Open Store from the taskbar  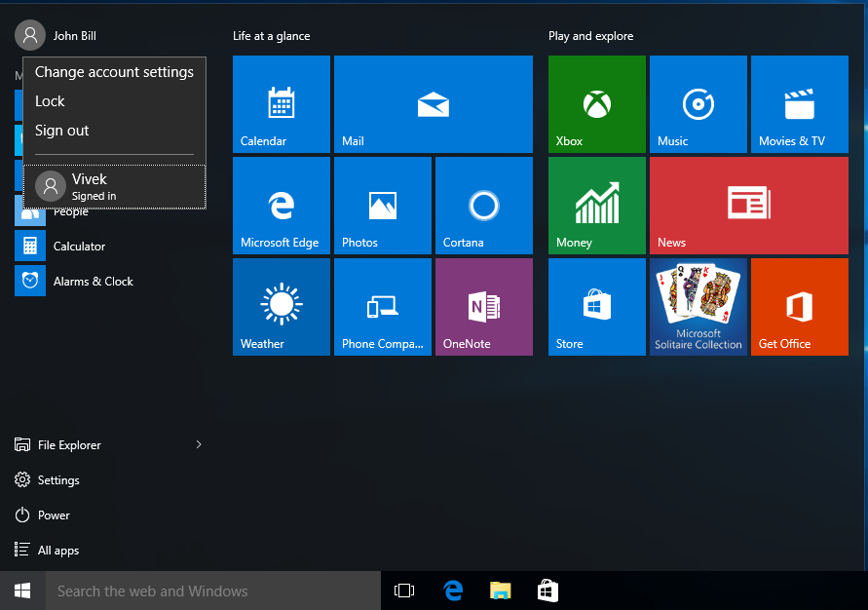point(547,591)
